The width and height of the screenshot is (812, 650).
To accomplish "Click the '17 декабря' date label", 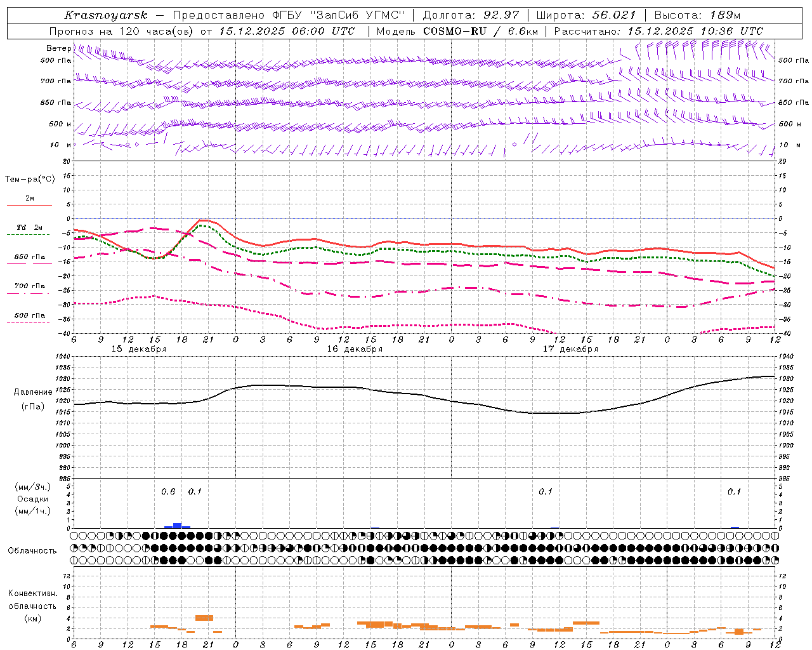I will (570, 349).
